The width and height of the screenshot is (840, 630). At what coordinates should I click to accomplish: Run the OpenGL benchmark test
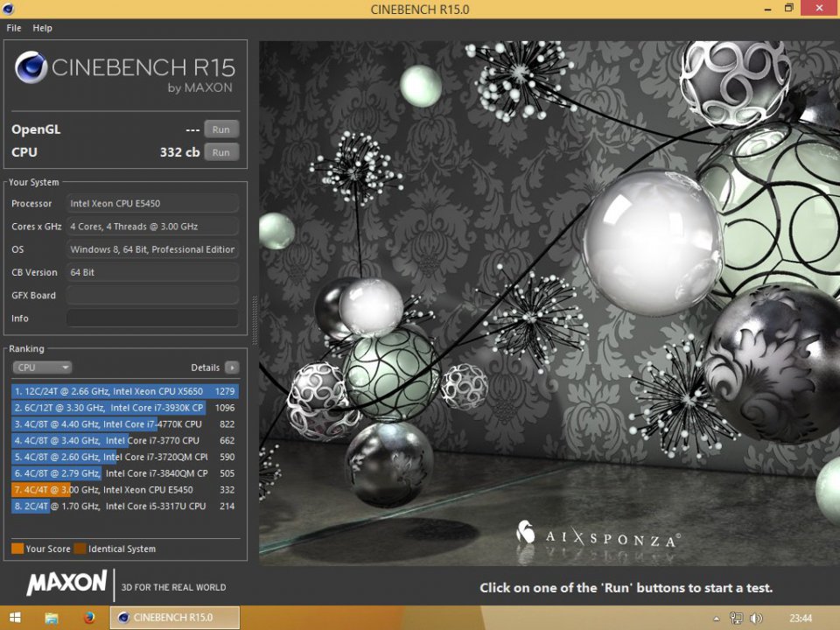[x=221, y=129]
